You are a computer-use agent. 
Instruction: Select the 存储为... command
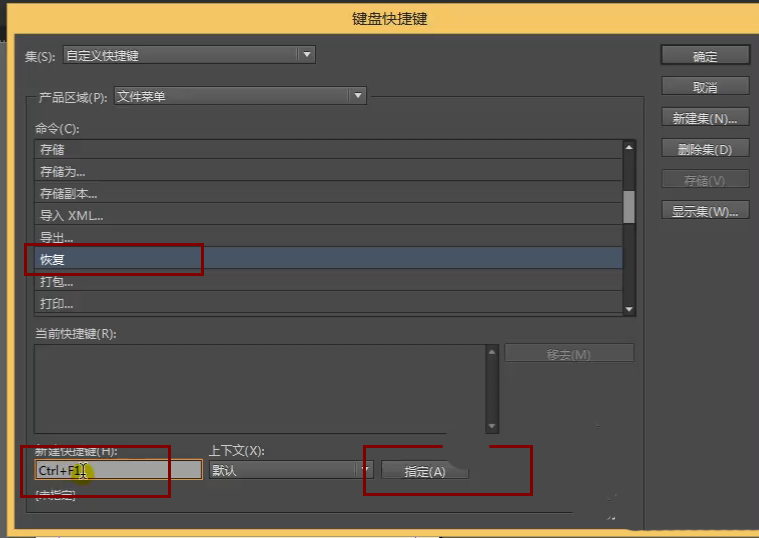[326, 171]
